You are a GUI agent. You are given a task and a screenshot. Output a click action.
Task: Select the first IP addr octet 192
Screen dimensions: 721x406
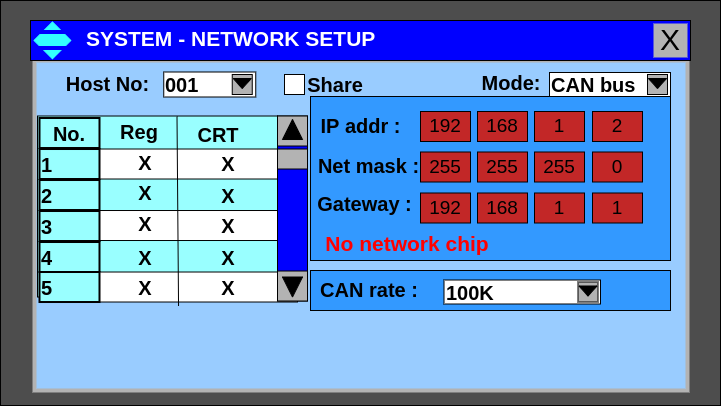445,126
